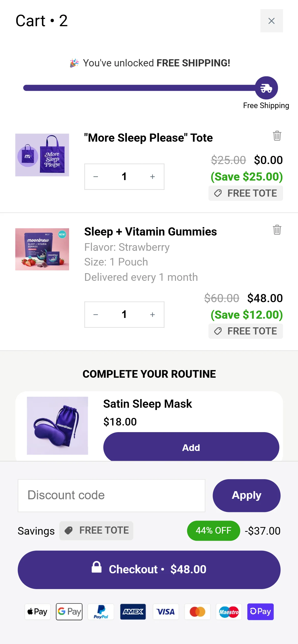Delete the "More Sleep Please" Tote from cart

point(277,136)
